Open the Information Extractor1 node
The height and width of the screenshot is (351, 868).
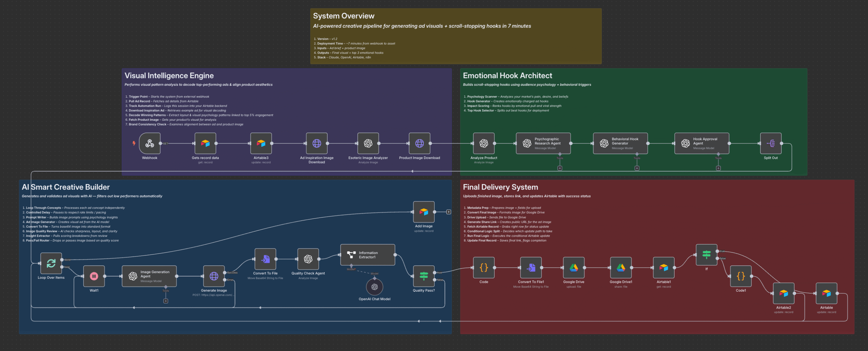click(368, 255)
